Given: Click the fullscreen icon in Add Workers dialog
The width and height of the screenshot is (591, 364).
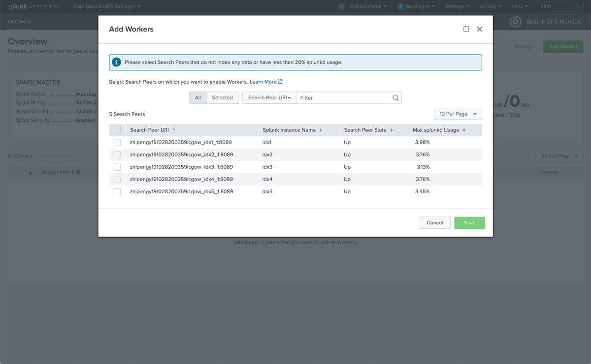Looking at the screenshot, I should [x=466, y=29].
